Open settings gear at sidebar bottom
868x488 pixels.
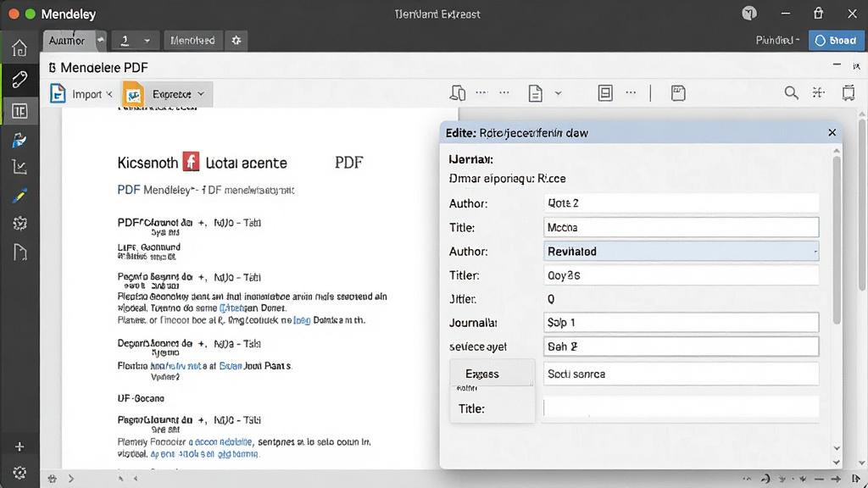[19, 473]
